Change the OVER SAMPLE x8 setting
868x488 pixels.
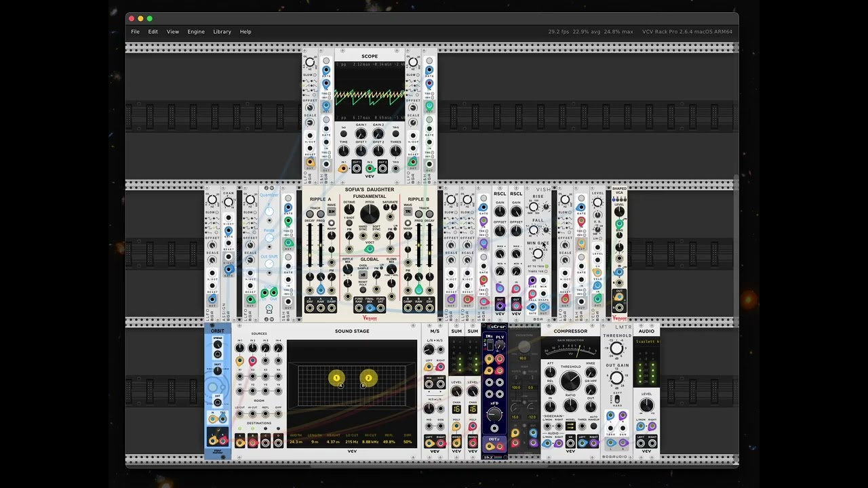[363, 275]
